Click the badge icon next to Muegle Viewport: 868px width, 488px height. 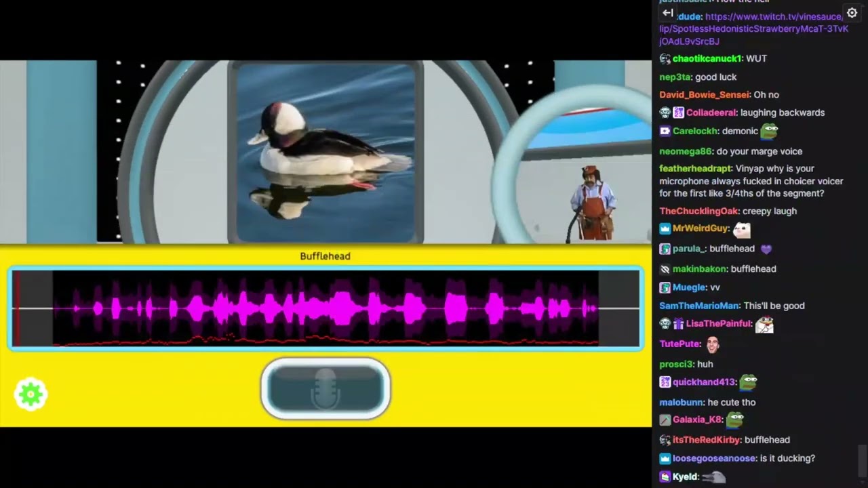point(665,288)
